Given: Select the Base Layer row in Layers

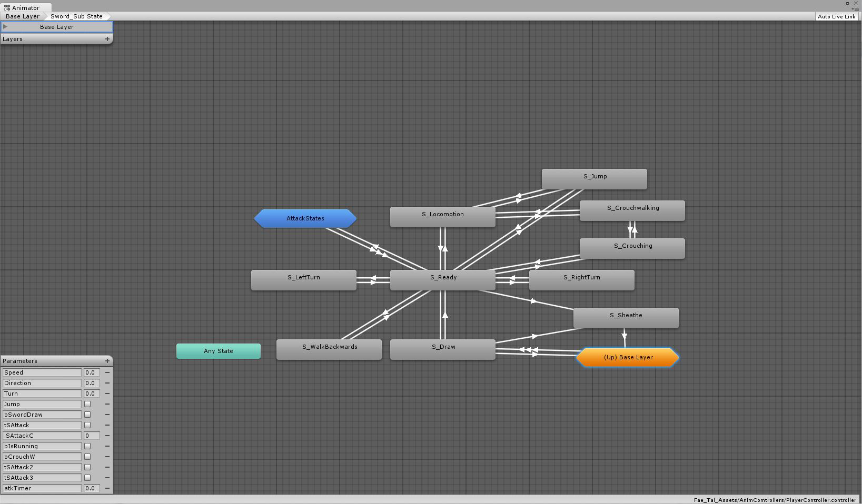Looking at the screenshot, I should [x=56, y=27].
